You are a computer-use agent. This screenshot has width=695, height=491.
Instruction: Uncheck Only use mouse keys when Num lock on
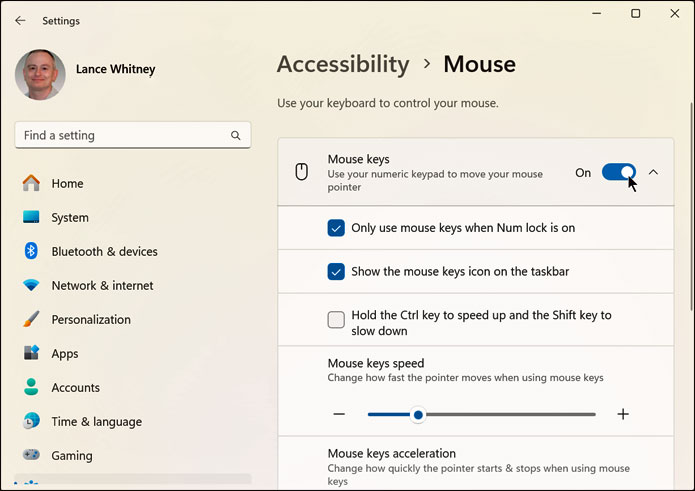point(336,228)
